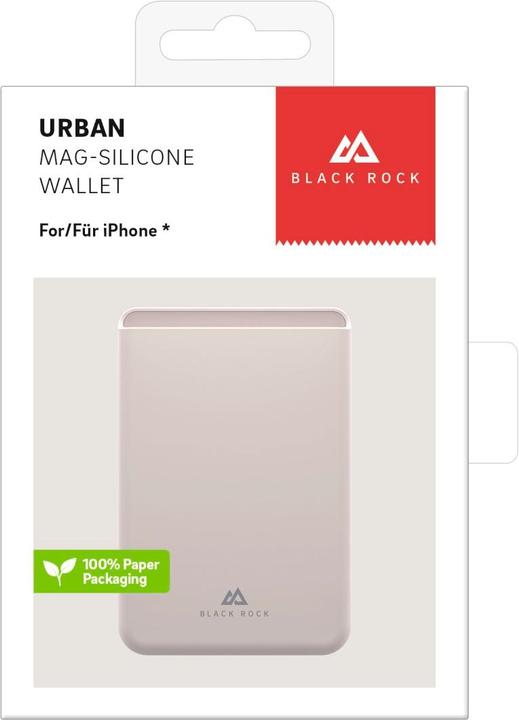This screenshot has height=720, width=519.
Task: Click the URBAN product title
Action: tap(82, 128)
